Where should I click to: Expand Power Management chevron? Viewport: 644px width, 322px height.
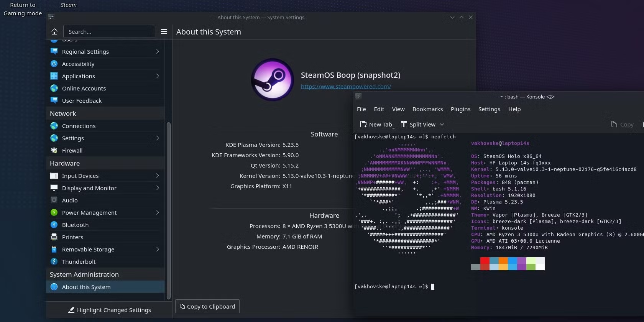pyautogui.click(x=158, y=212)
